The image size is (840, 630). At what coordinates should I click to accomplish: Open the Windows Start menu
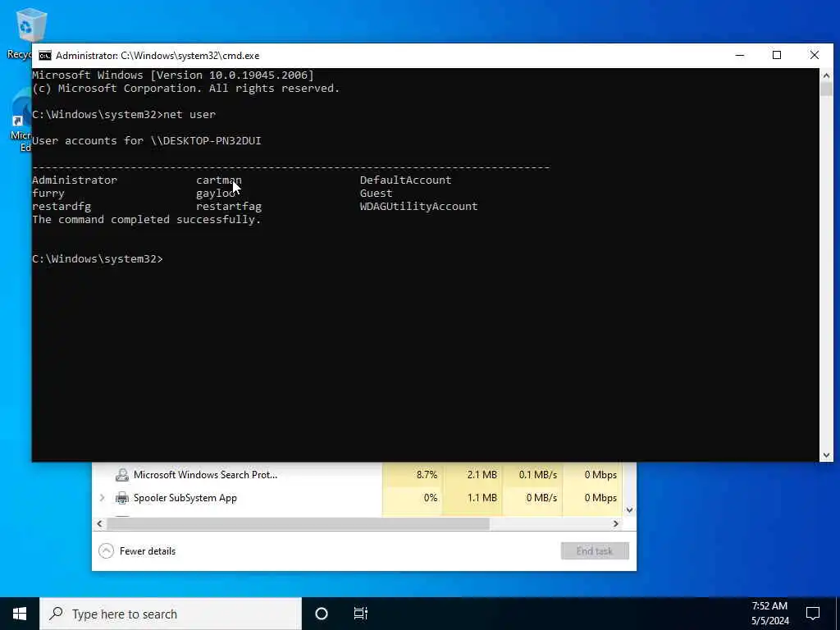(x=20, y=614)
